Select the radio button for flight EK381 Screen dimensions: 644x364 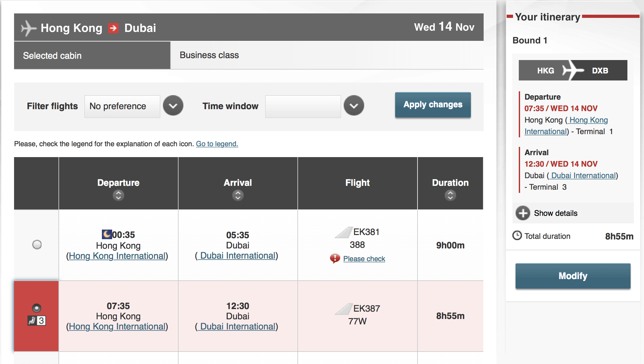tap(37, 245)
